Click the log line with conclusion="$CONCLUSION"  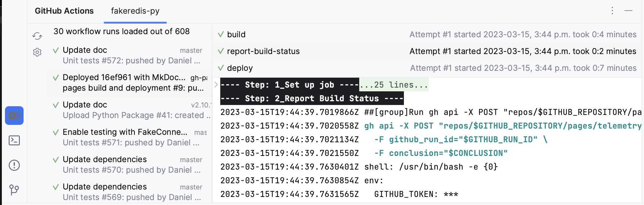(364, 153)
